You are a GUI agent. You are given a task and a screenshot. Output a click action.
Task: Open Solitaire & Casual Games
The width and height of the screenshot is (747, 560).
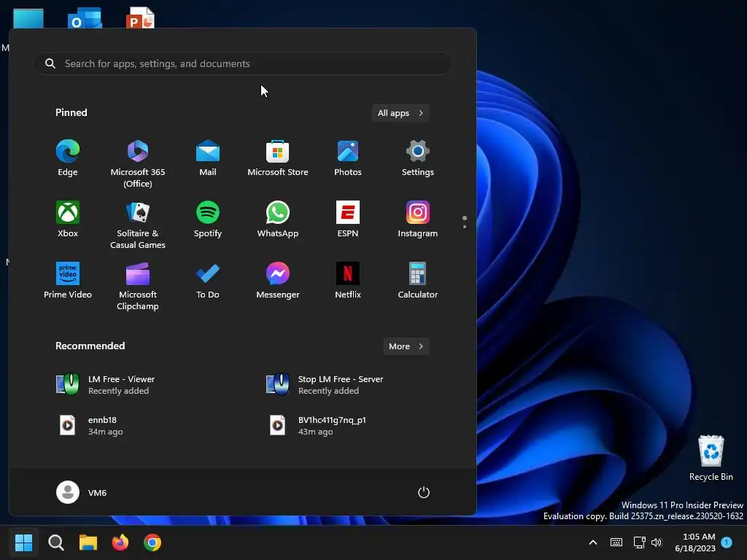click(x=138, y=225)
